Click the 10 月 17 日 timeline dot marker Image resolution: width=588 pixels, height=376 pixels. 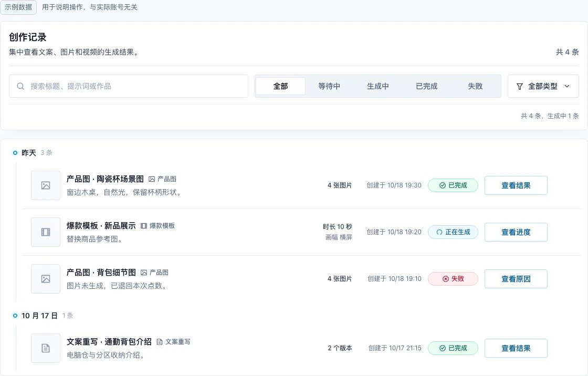pyautogui.click(x=15, y=316)
